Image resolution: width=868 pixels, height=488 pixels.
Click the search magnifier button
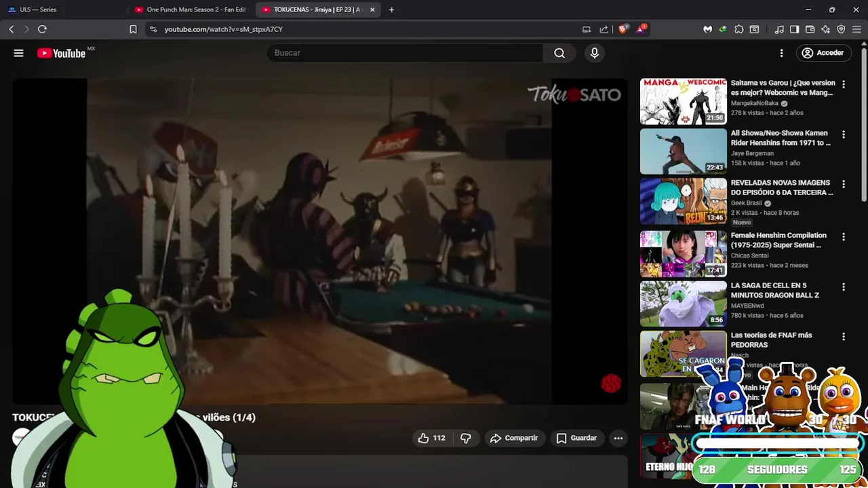pos(559,53)
